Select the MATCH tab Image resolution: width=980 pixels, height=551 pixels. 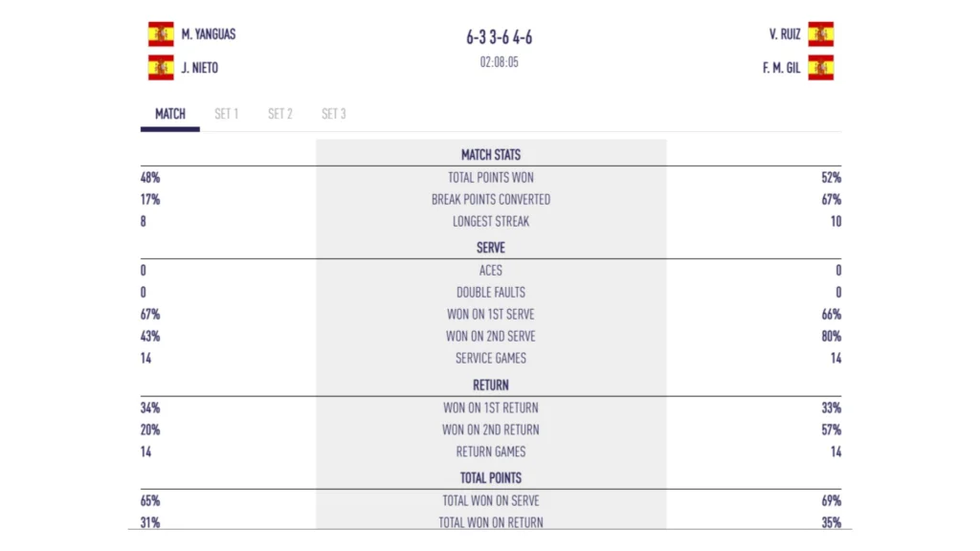[170, 114]
